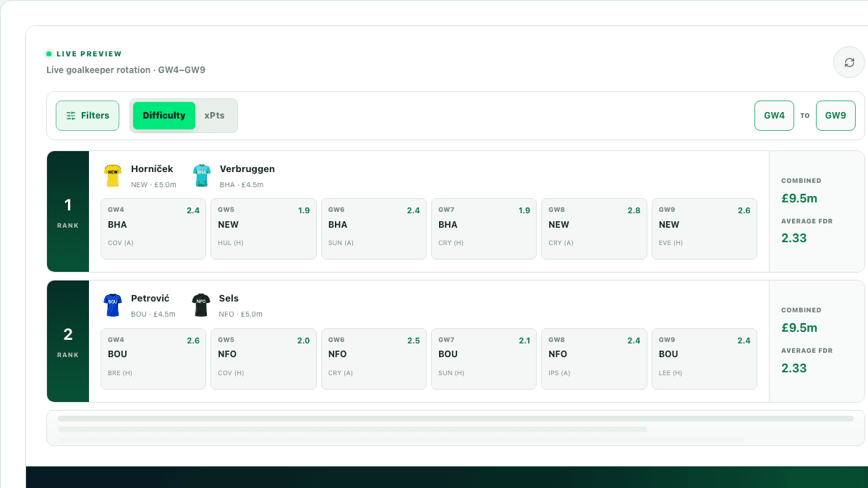Click rank 1 average FDR 2.33

794,238
